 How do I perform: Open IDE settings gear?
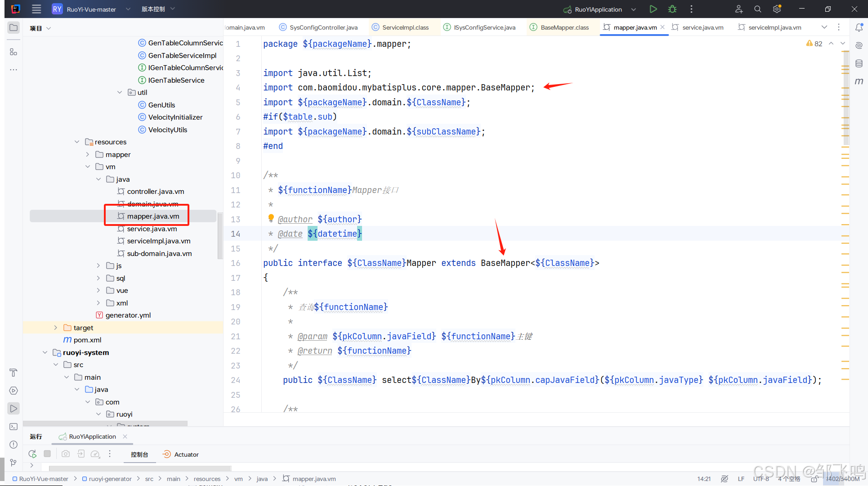pyautogui.click(x=777, y=9)
